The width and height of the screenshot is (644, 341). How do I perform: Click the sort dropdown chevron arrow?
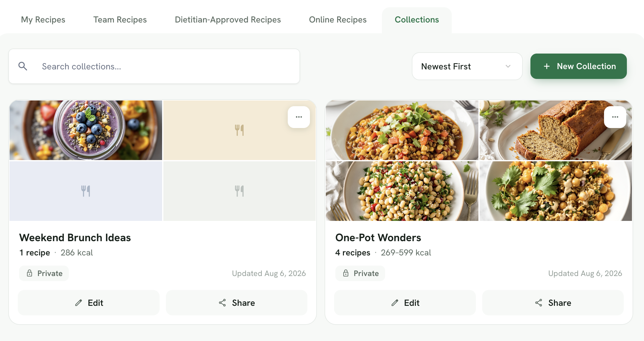click(x=508, y=66)
